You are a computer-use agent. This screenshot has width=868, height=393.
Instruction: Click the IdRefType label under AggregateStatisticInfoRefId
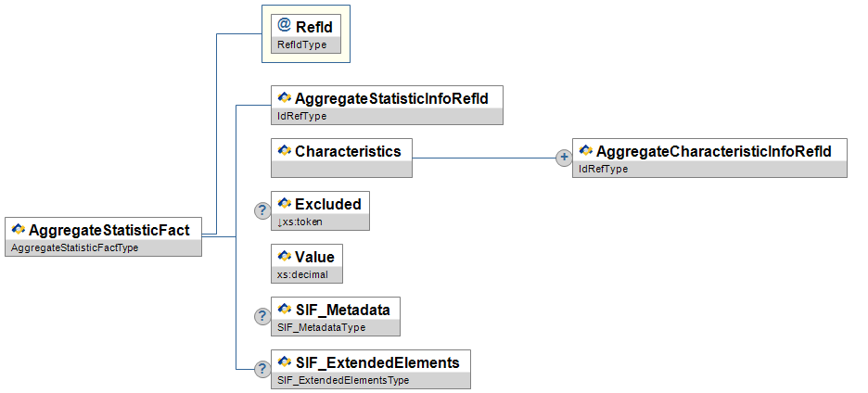(301, 116)
